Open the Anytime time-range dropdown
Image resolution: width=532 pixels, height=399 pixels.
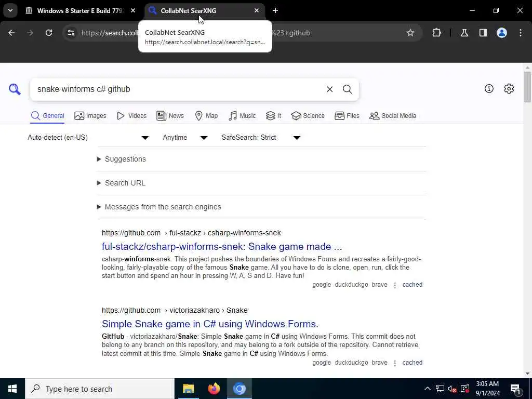185,137
